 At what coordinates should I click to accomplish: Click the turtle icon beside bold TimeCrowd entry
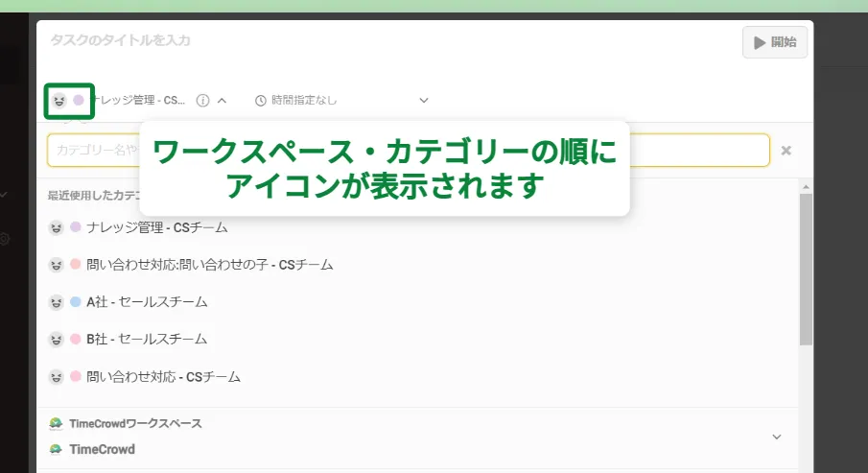[x=57, y=449]
